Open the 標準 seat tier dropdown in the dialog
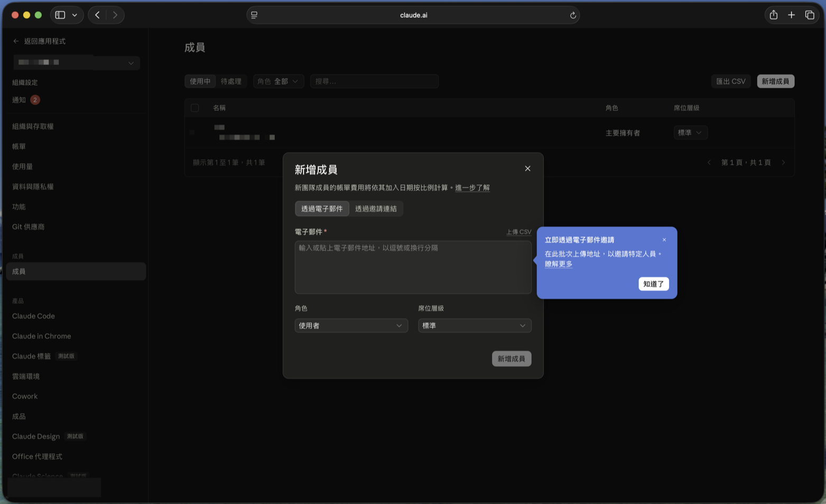The width and height of the screenshot is (826, 504). pos(475,325)
